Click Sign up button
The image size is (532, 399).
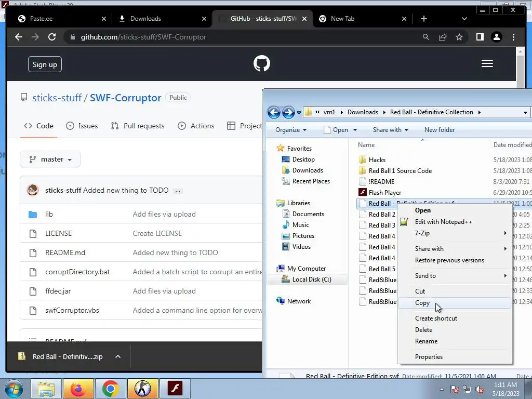coord(45,64)
